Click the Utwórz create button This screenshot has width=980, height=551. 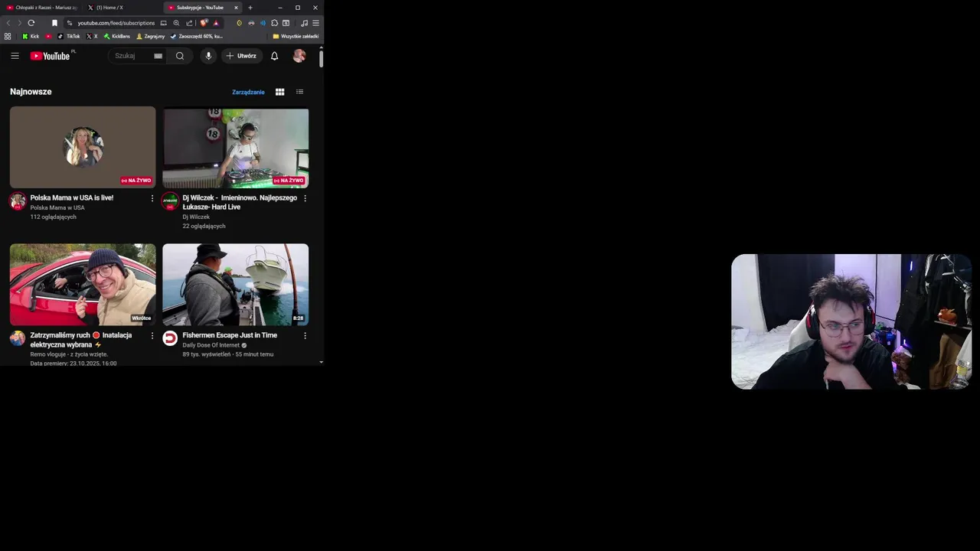click(242, 56)
